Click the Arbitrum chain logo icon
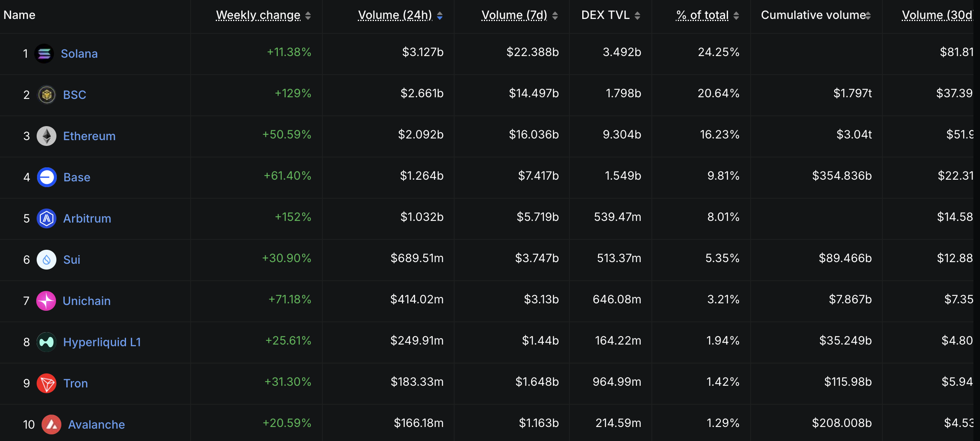Screen dimensions: 980x441 (47, 218)
